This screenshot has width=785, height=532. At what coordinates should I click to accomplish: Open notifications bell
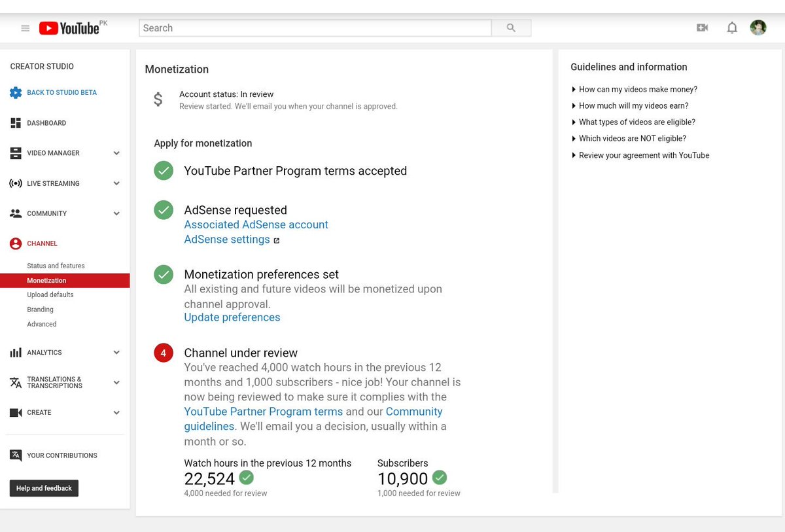(732, 27)
